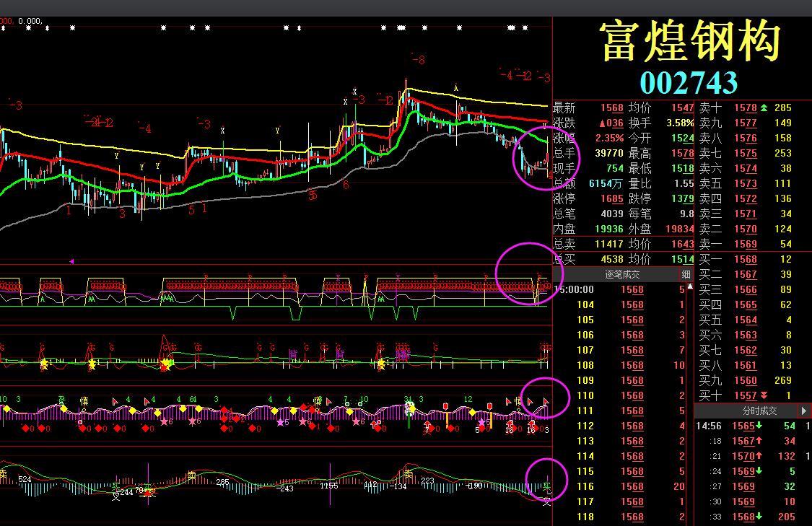Image resolution: width=812 pixels, height=526 pixels.
Task: Select the 卖一 best ask row label
Action: [x=710, y=244]
